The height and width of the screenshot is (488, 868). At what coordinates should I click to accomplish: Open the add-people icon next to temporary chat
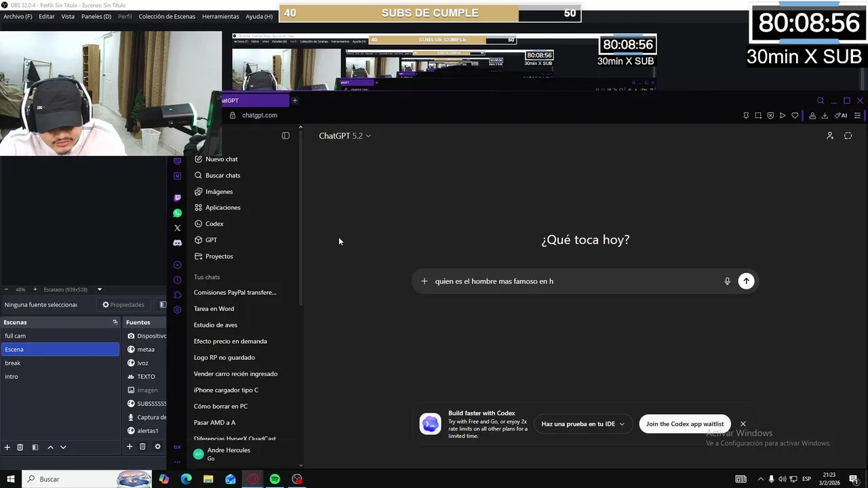point(829,136)
